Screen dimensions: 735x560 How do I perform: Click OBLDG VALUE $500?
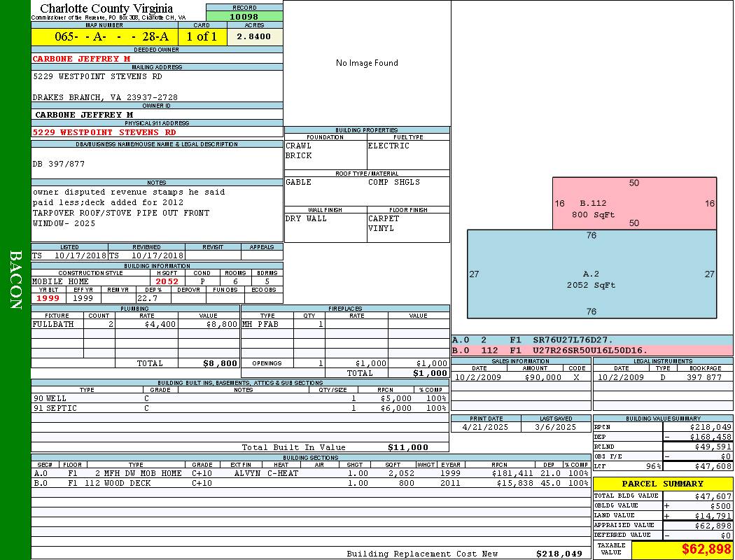720,506
